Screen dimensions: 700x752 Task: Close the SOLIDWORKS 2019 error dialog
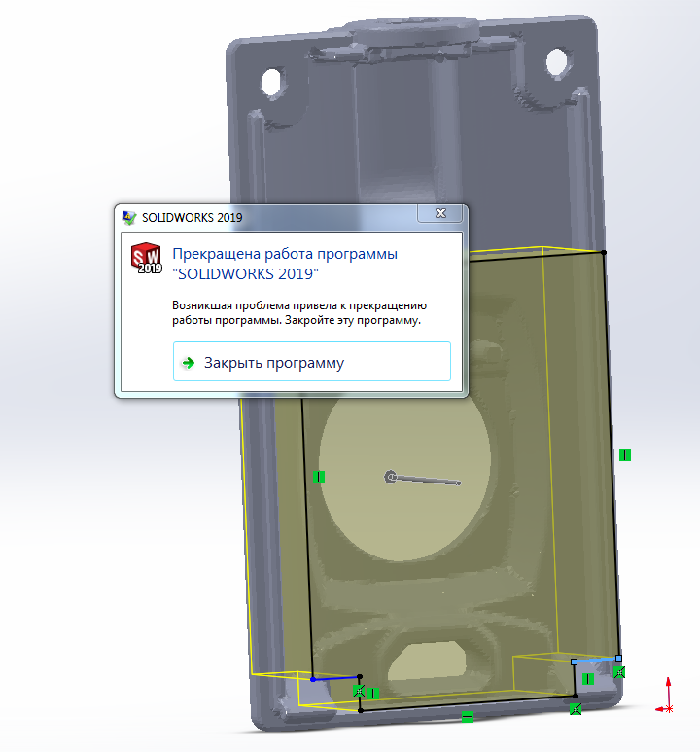[x=440, y=213]
